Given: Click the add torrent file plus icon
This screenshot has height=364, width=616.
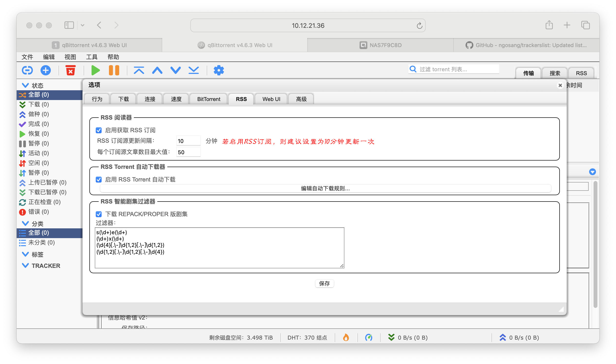Looking at the screenshot, I should pos(46,71).
